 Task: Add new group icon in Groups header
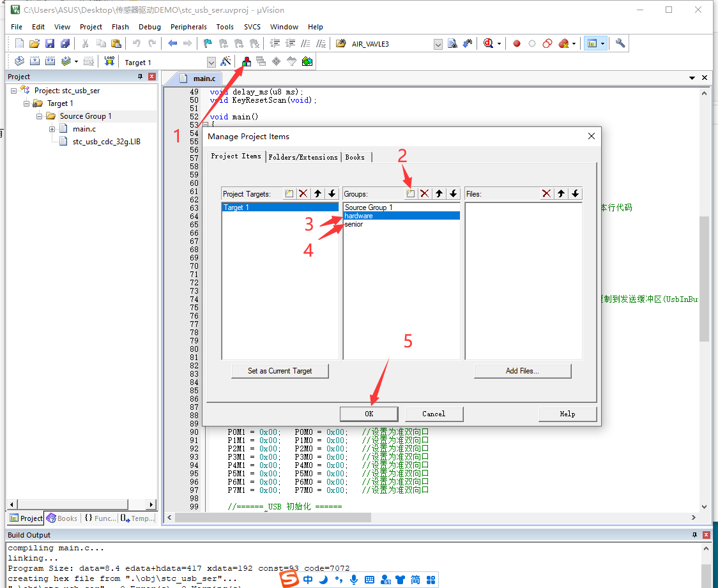pyautogui.click(x=410, y=193)
